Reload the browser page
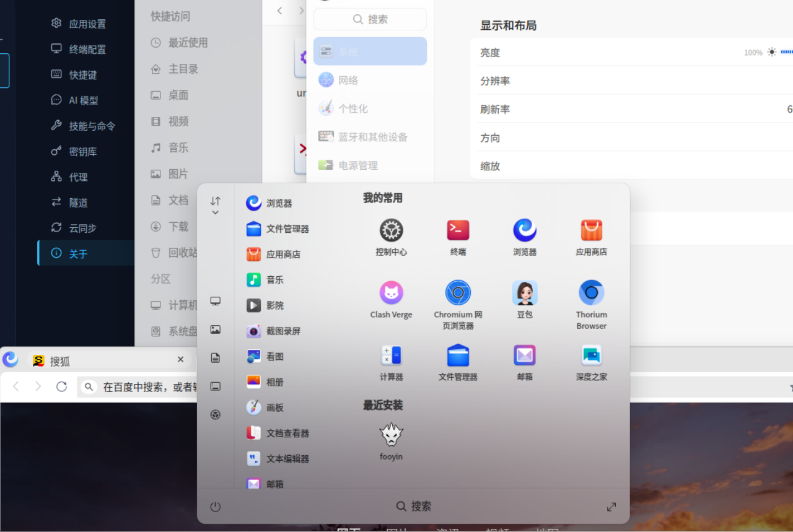Image resolution: width=793 pixels, height=532 pixels. [x=61, y=386]
